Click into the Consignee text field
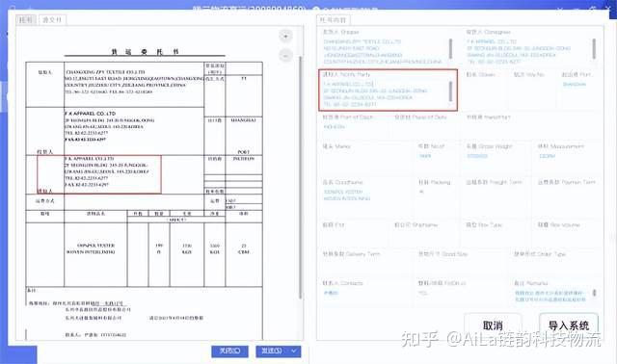 coord(528,51)
